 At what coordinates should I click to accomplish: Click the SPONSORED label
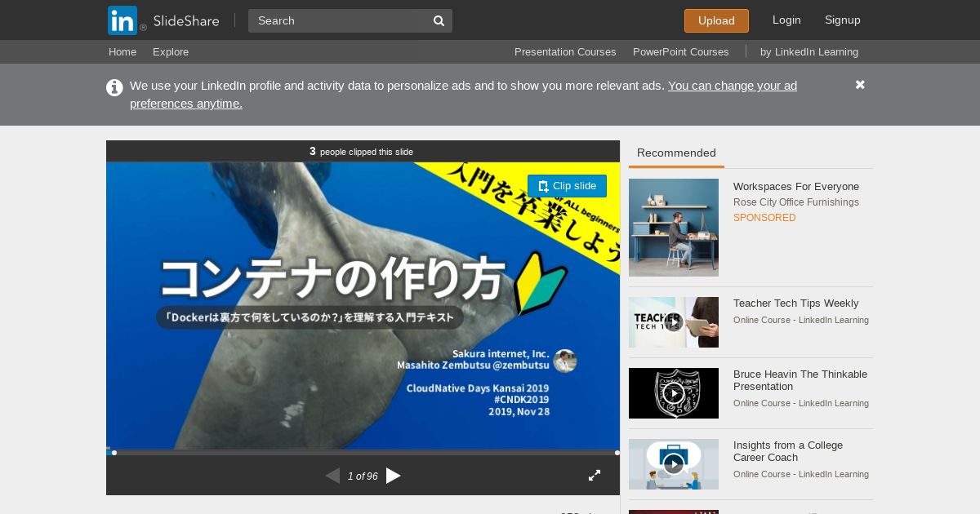764,218
